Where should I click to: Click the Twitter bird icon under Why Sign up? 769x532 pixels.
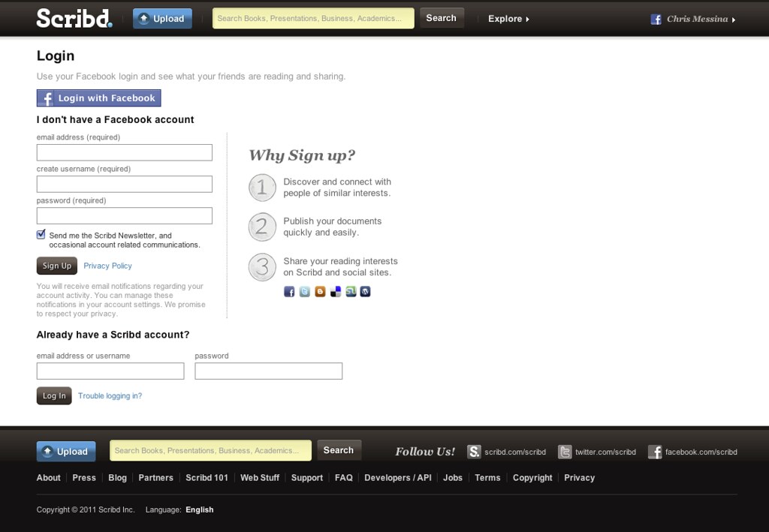click(x=305, y=292)
